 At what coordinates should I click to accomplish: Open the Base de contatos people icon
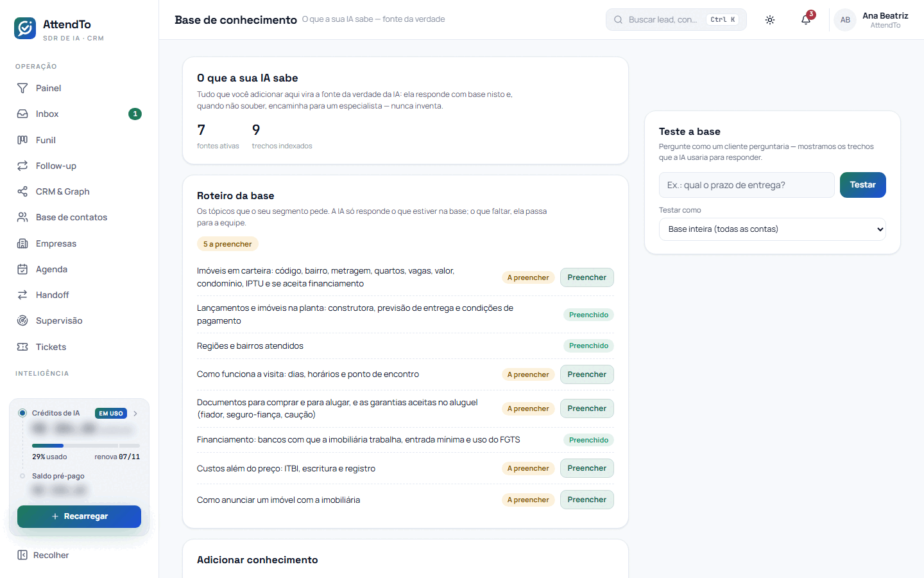click(x=22, y=217)
